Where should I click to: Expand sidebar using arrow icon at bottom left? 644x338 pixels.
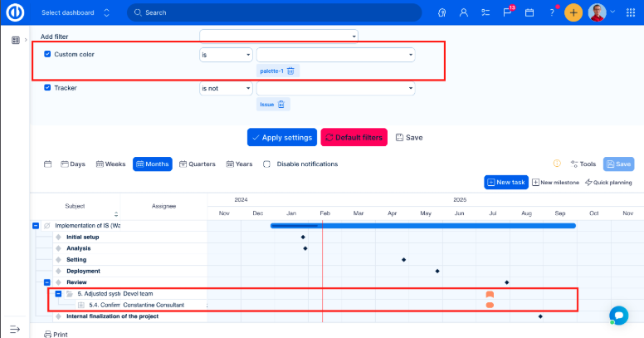coord(15,329)
